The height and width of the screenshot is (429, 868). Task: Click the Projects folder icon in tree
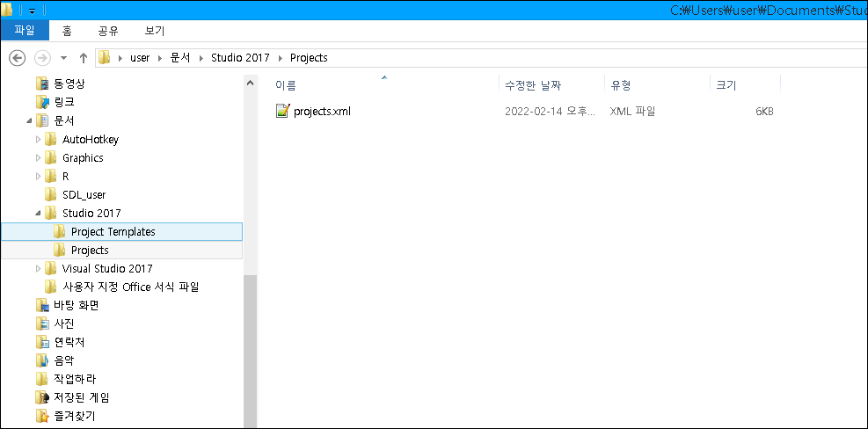[x=60, y=251]
